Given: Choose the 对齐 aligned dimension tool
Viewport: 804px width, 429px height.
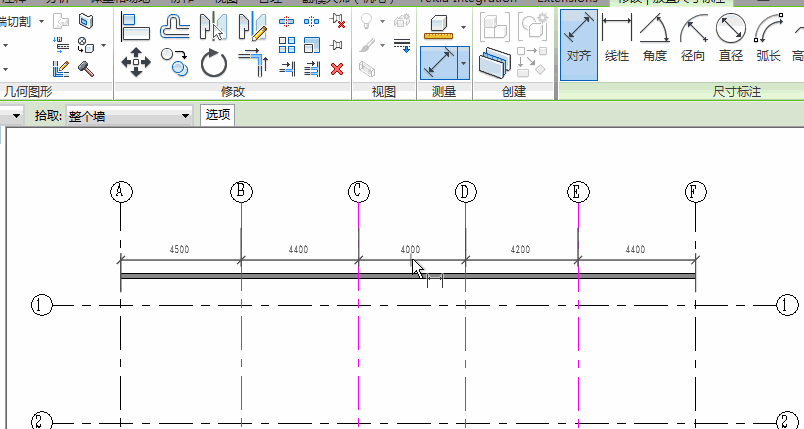Looking at the screenshot, I should click(x=578, y=42).
